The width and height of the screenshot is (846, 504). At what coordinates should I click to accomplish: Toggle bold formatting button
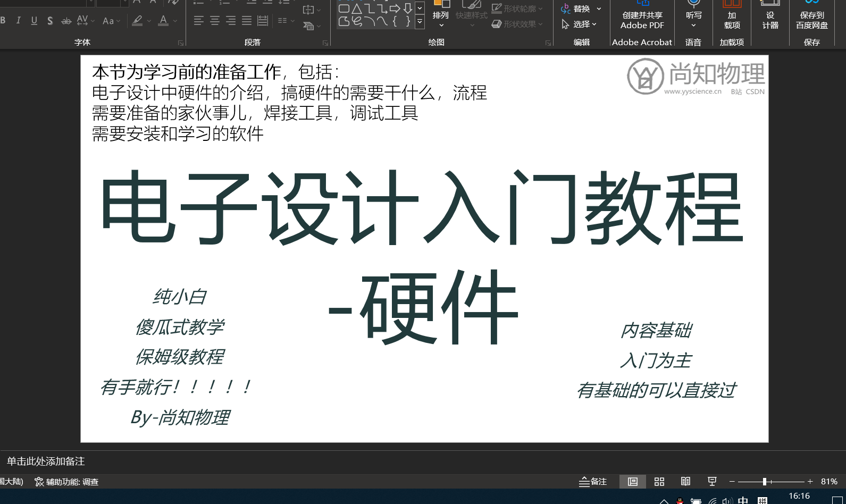click(x=3, y=21)
